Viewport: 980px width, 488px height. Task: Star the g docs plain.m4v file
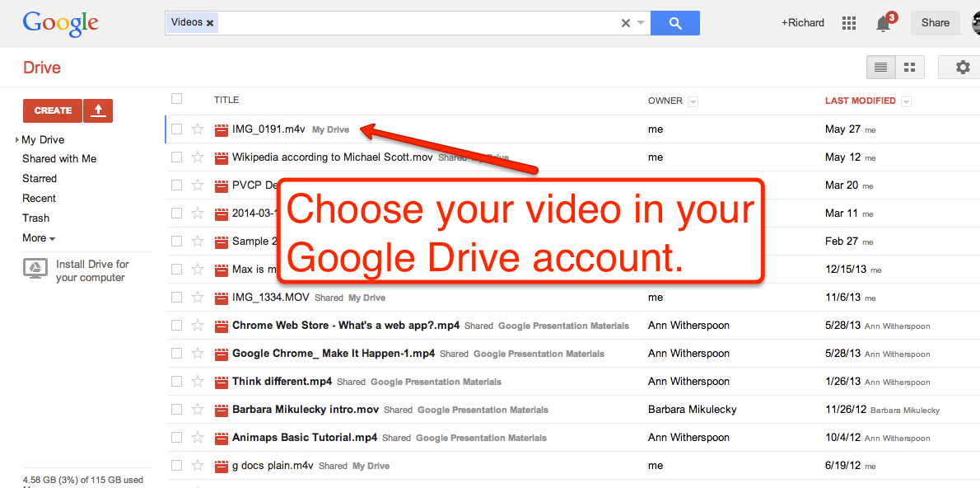[198, 466]
